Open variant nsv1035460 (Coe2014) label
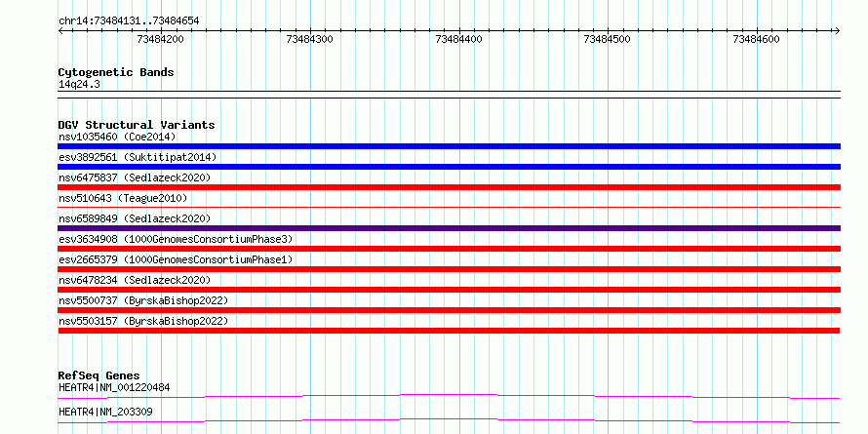The image size is (868, 434). [117, 137]
